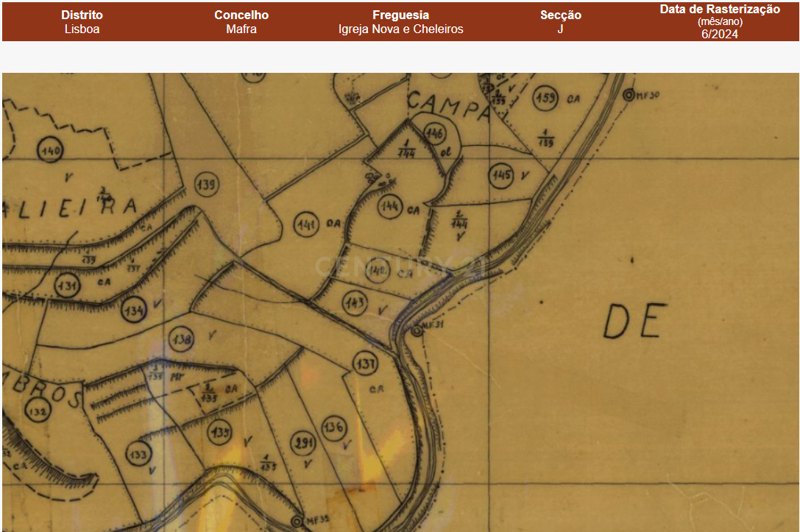Choose circled parcel number 136
Viewport: 800px width, 532px height.
334,427
